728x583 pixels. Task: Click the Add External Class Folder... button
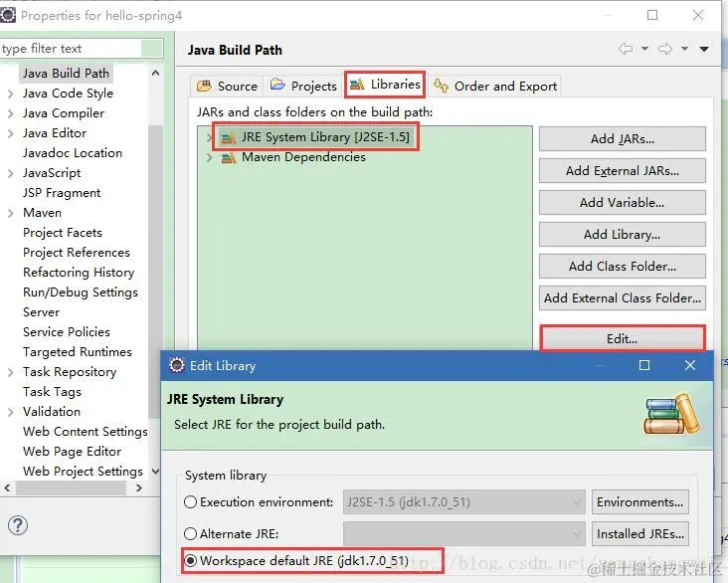click(x=623, y=297)
